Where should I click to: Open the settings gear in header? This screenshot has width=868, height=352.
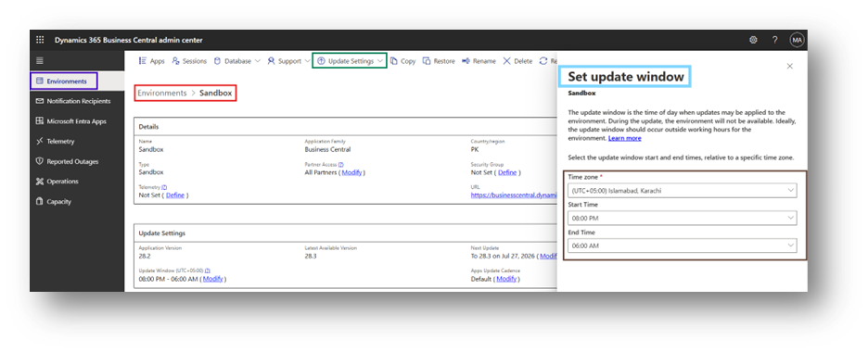(753, 40)
